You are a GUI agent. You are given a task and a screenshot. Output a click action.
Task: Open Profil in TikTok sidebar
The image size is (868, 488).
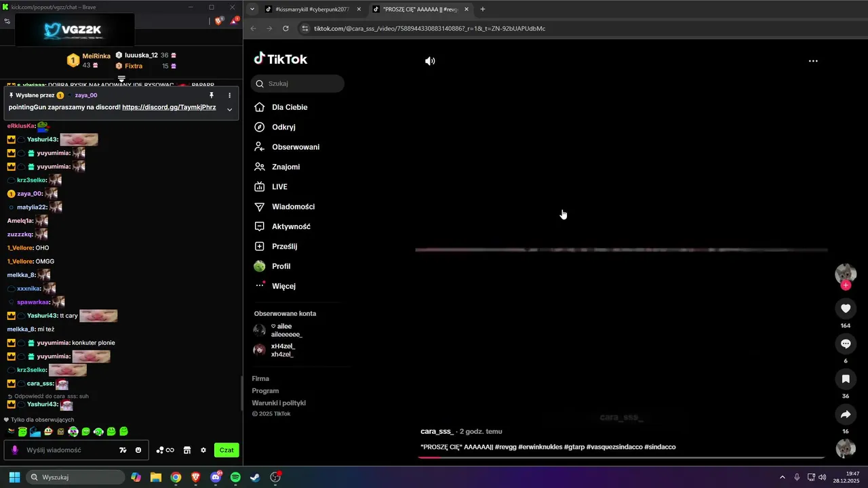tap(281, 266)
